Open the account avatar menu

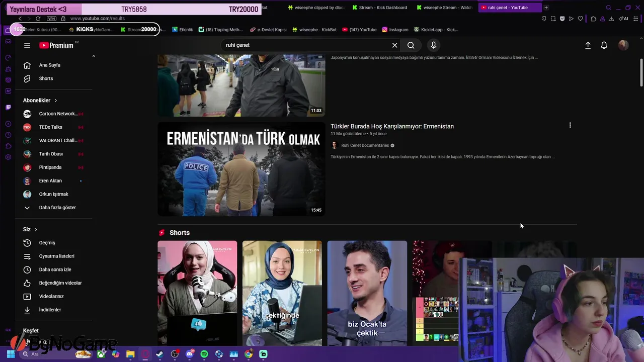[x=623, y=45]
